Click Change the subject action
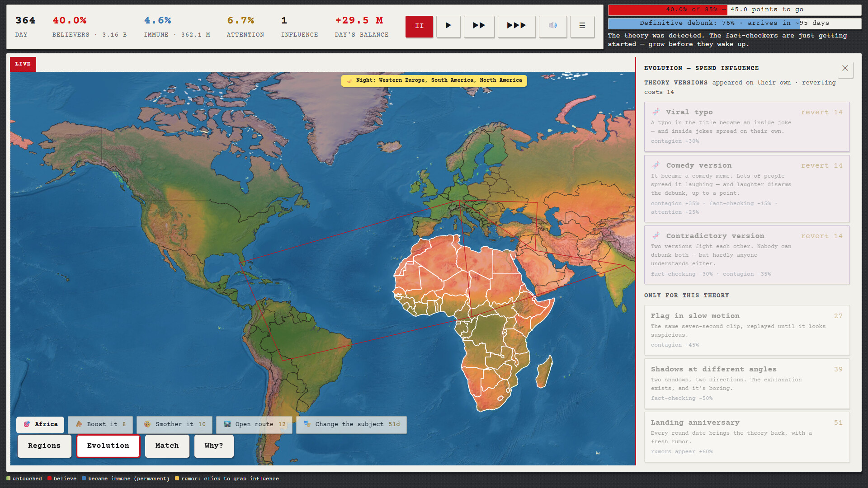This screenshot has height=488, width=868. (351, 424)
